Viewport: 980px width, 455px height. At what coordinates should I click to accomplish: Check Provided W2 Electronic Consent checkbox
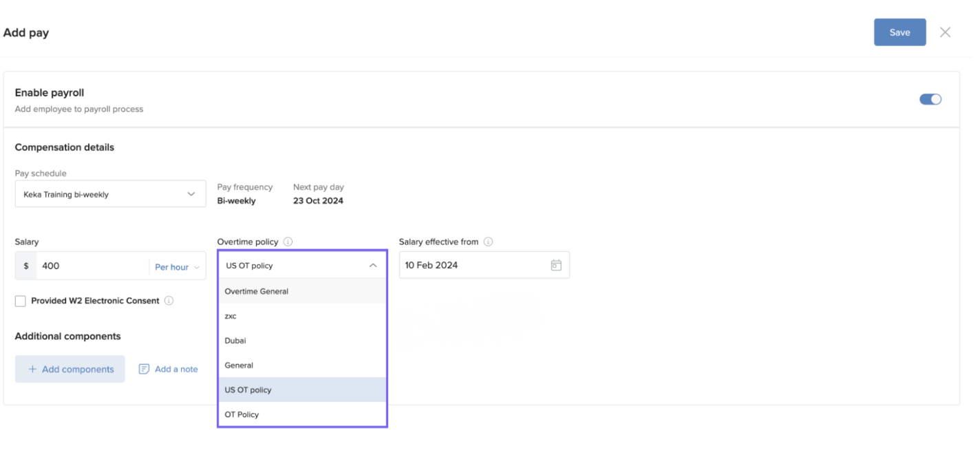pos(21,301)
